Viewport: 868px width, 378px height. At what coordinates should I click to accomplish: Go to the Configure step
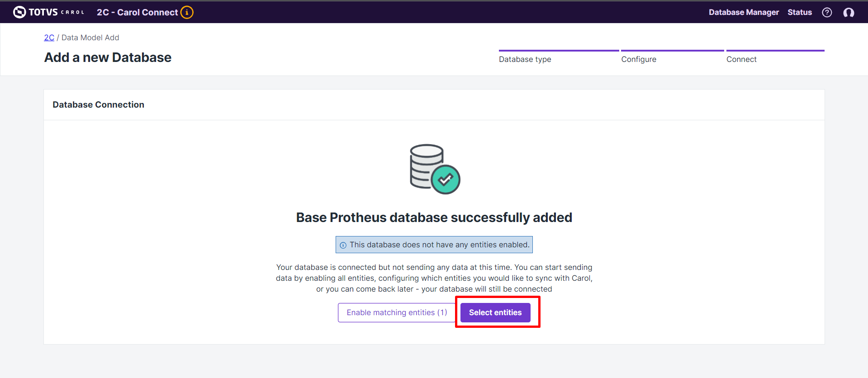638,59
